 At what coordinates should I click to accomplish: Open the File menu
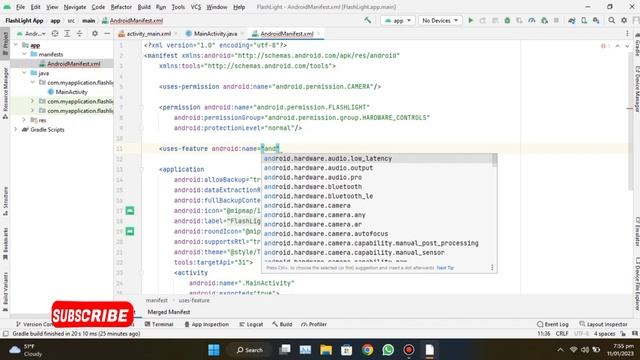(x=20, y=7)
